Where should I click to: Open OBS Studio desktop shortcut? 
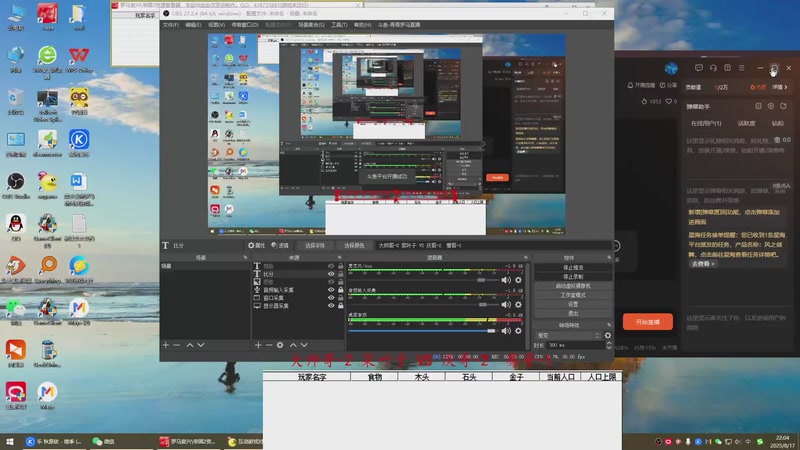coord(16,186)
